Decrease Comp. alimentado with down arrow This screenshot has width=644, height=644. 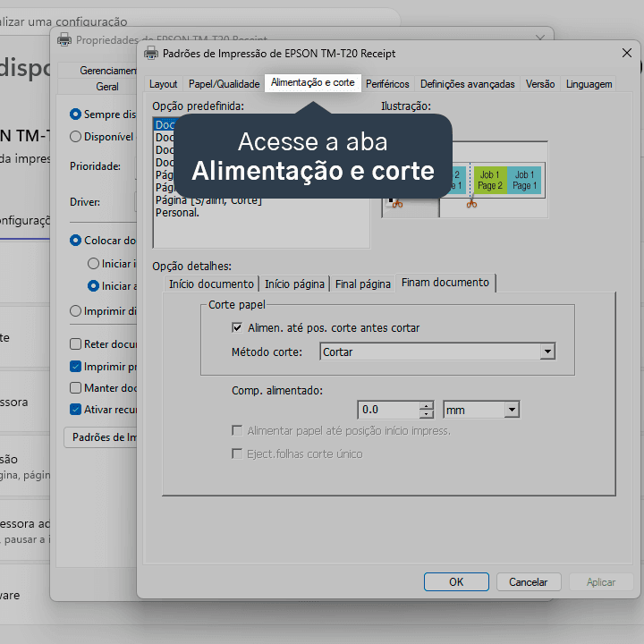427,414
